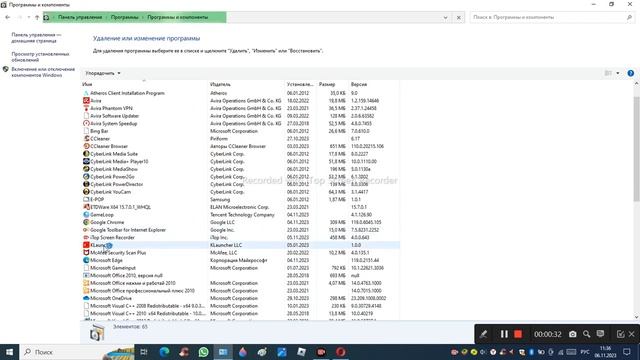Open Просмотр установленных обновлений link
Viewport: 640px width, 360px height.
pos(40,57)
